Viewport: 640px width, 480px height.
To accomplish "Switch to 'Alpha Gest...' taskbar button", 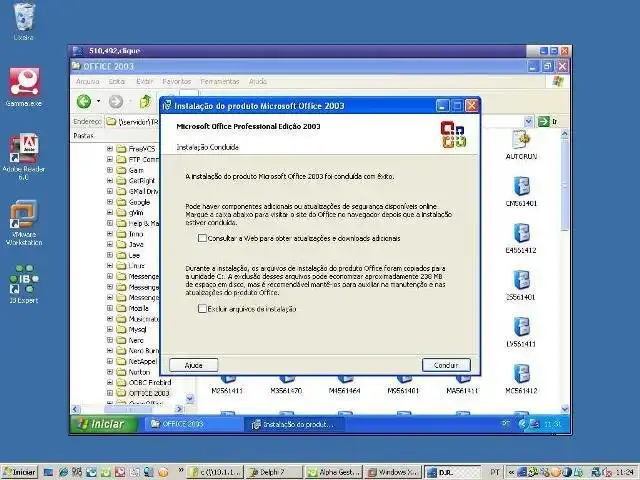I will (333, 472).
